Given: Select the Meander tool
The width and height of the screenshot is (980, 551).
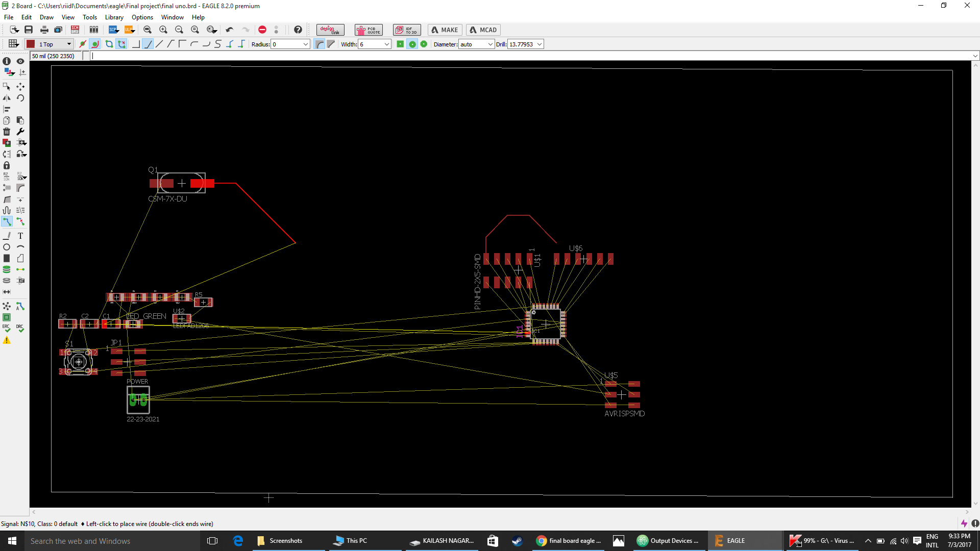Looking at the screenshot, I should tap(7, 210).
